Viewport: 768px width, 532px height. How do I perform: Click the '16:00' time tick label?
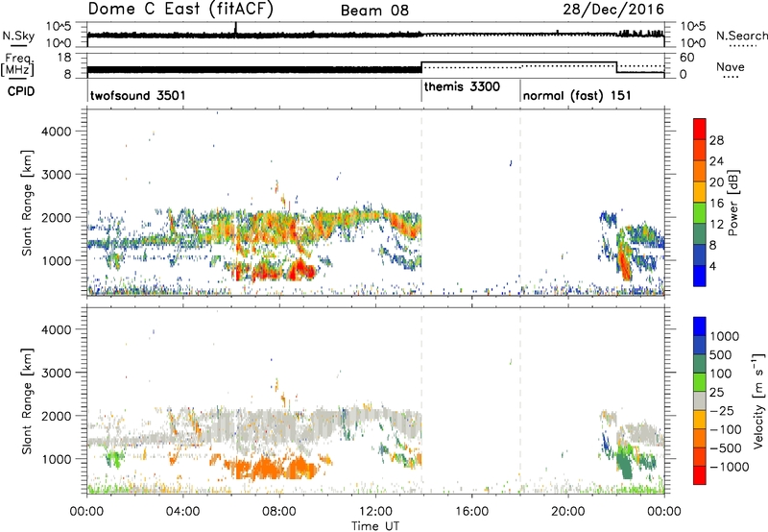pos(471,512)
